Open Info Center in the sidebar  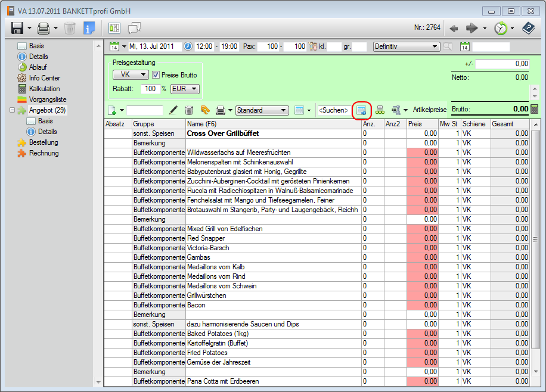[x=44, y=78]
